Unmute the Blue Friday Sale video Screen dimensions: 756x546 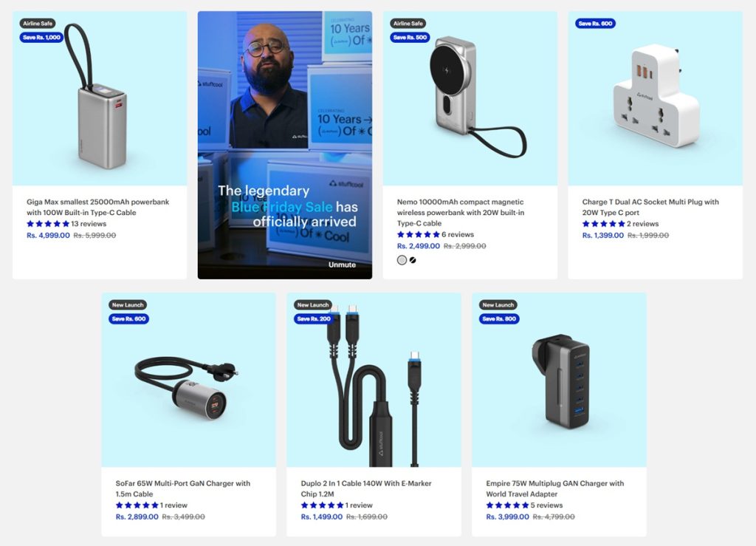pyautogui.click(x=342, y=265)
